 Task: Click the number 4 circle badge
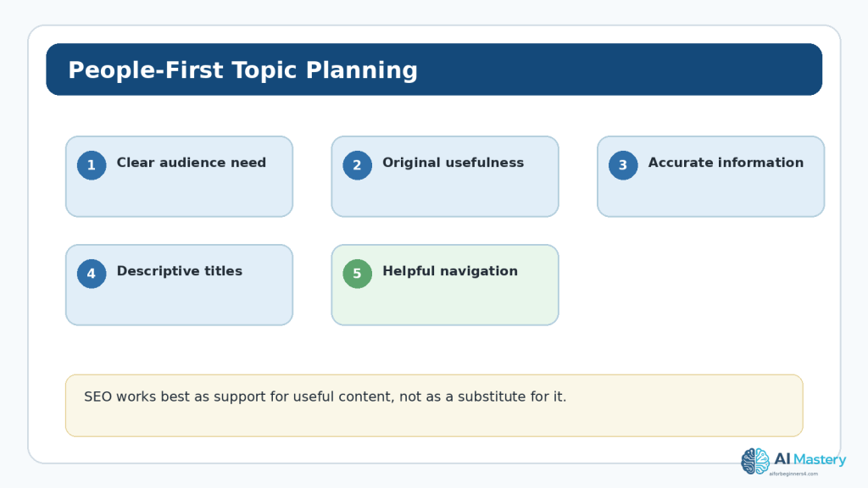click(92, 274)
